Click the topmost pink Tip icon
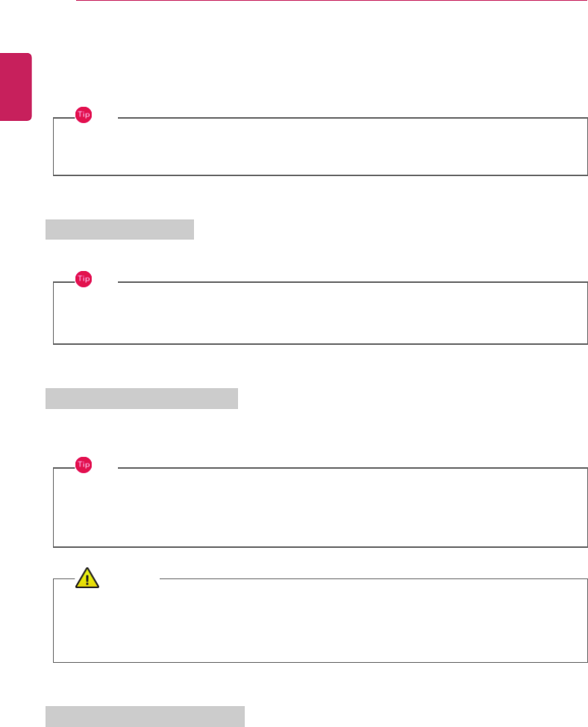The height and width of the screenshot is (727, 588). 84,114
